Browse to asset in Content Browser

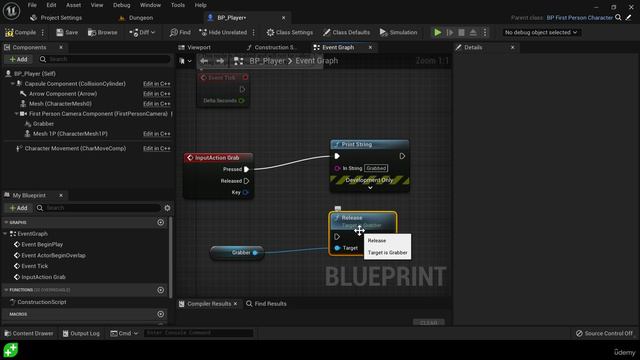click(102, 32)
